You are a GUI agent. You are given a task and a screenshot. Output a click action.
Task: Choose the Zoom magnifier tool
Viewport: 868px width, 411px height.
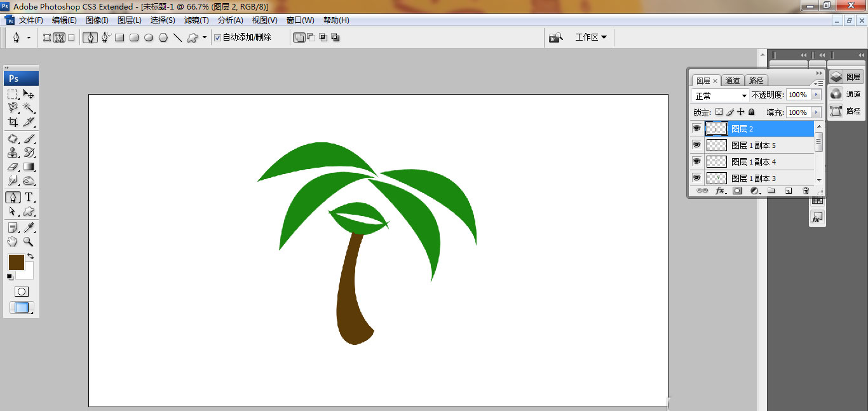tap(29, 242)
